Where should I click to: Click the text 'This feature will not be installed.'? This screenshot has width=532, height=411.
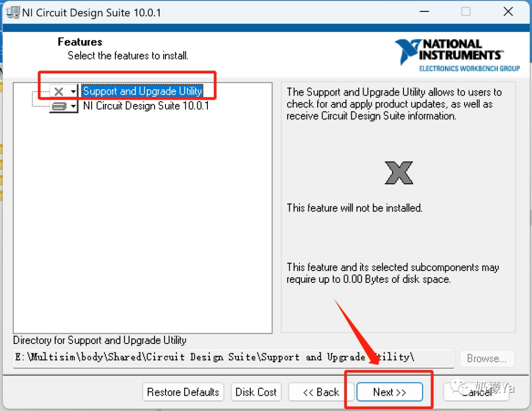[355, 207]
